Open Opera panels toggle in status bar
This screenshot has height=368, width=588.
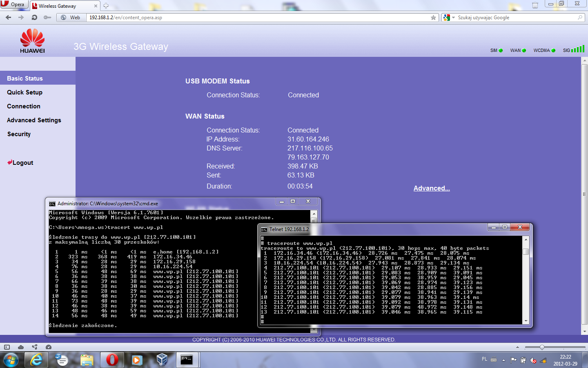[x=7, y=347]
